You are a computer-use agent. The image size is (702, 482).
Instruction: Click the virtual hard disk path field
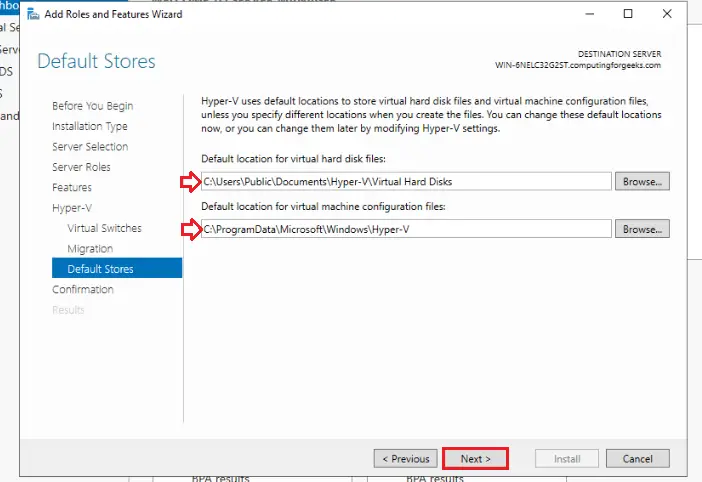click(x=406, y=182)
